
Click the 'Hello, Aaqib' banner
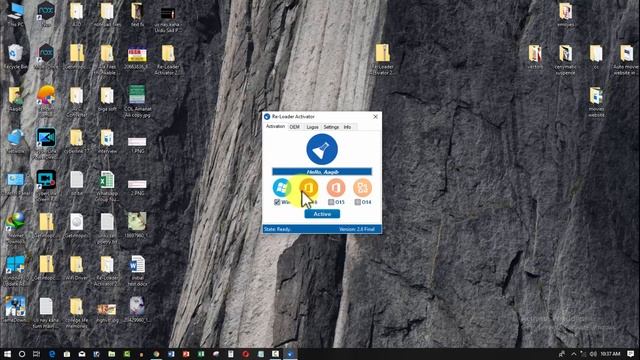point(322,172)
